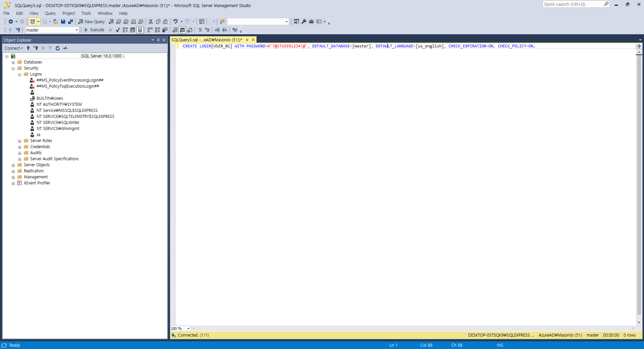Undo the last edit

[176, 21]
